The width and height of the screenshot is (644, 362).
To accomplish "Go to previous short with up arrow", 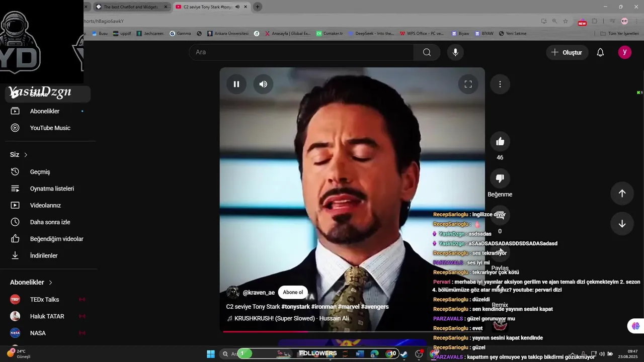I will pos(622,193).
